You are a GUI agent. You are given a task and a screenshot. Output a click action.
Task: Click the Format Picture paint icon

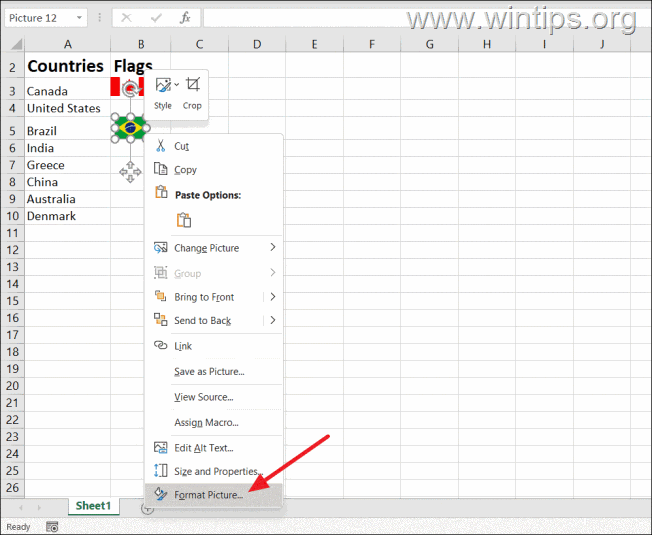[161, 494]
